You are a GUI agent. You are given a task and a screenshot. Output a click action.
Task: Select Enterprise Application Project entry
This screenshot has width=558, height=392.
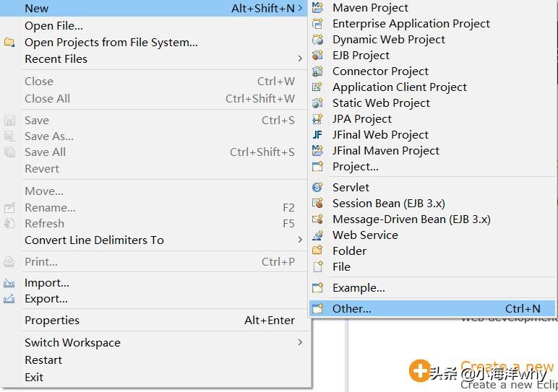click(432, 23)
